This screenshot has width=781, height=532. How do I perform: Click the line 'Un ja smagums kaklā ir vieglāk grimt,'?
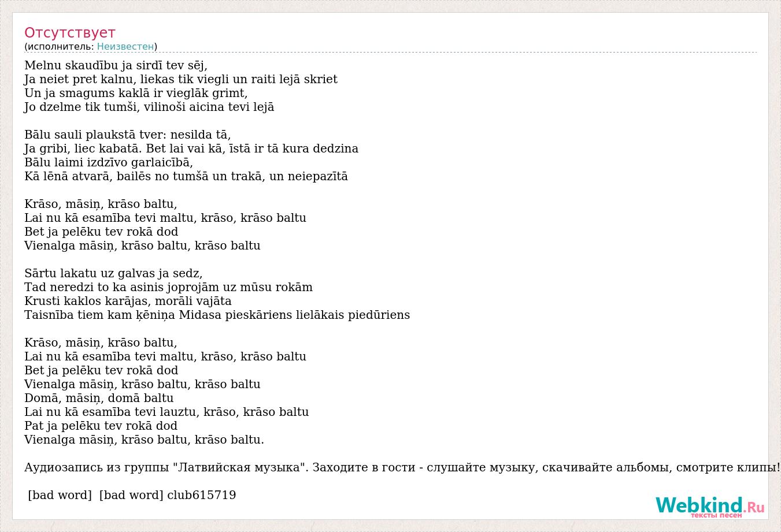tap(136, 93)
